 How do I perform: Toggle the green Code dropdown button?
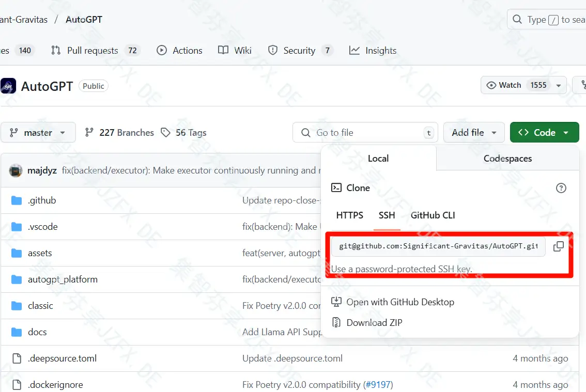click(x=544, y=133)
